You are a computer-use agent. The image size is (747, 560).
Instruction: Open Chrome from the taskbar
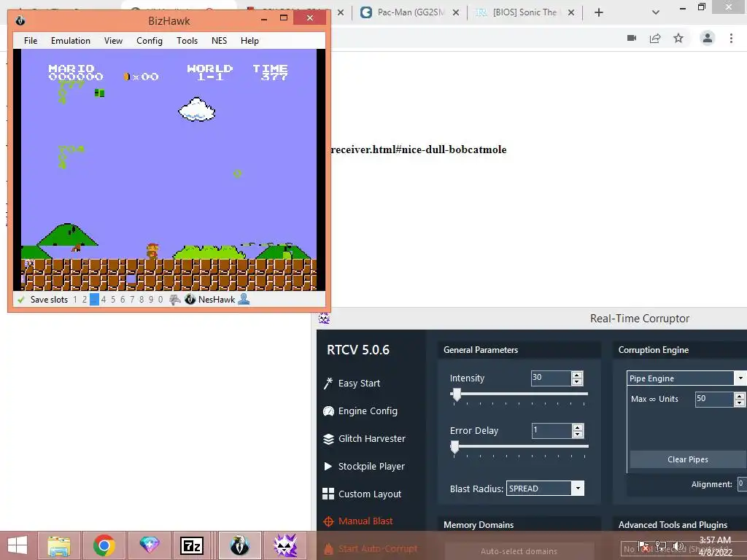(x=104, y=545)
